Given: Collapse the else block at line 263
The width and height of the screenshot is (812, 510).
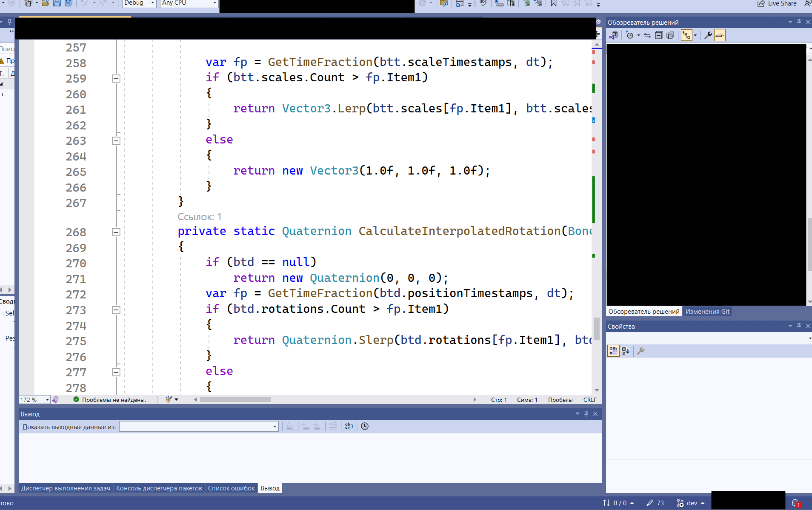Looking at the screenshot, I should [x=116, y=140].
